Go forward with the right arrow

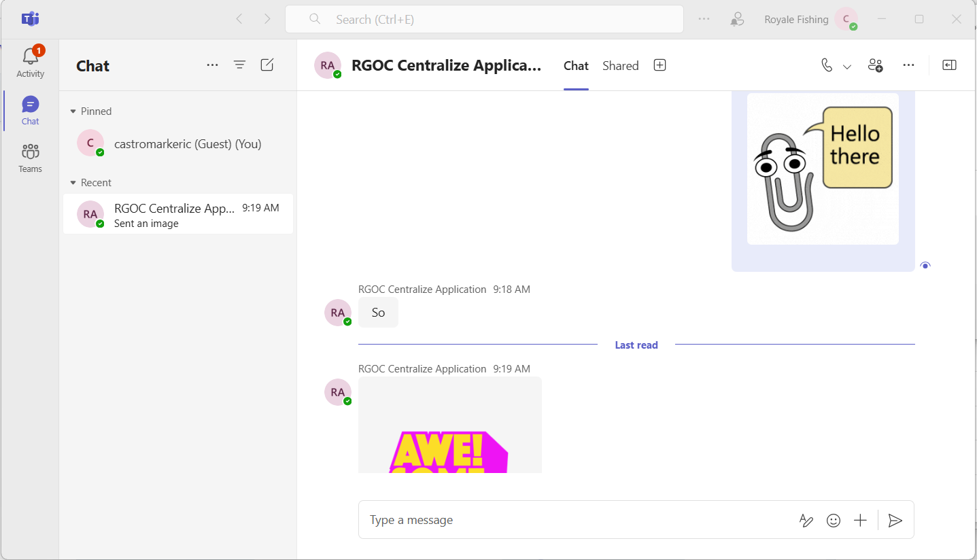pyautogui.click(x=267, y=19)
